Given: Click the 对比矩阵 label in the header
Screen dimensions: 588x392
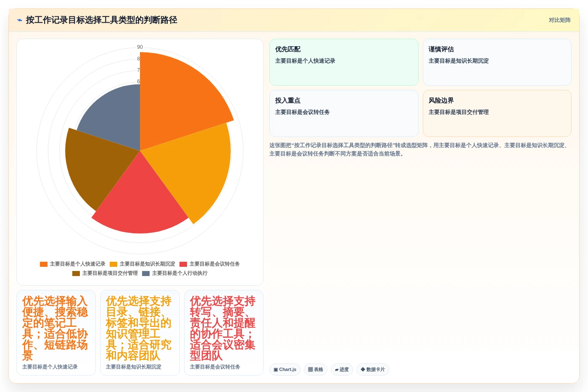Looking at the screenshot, I should 559,20.
